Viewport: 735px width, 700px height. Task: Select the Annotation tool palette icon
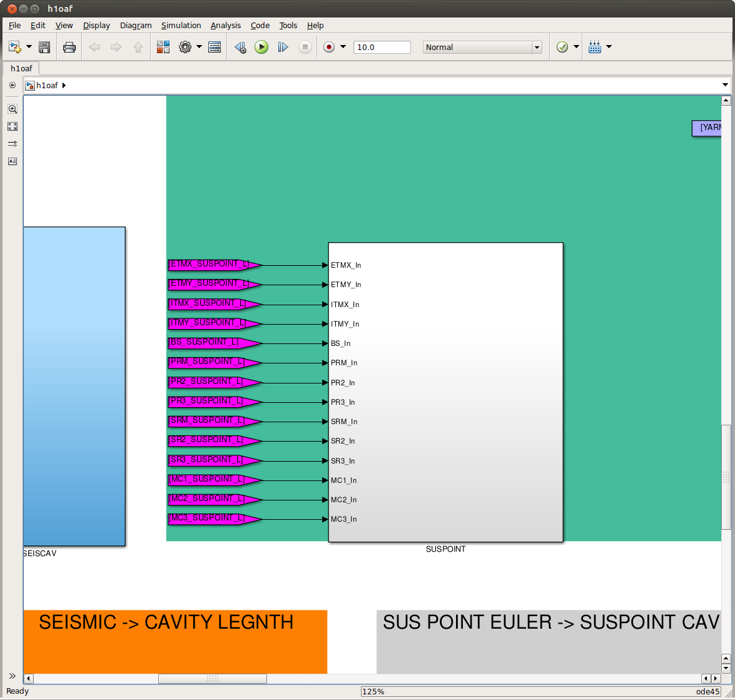coord(13,161)
